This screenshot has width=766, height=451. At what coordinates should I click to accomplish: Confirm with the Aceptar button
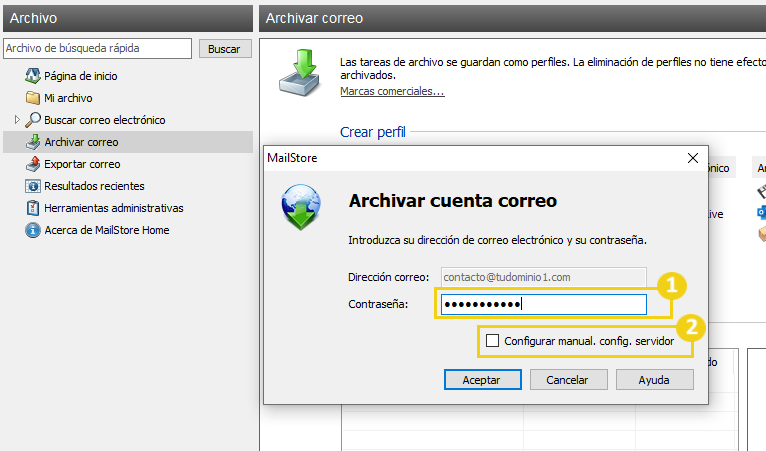[x=483, y=380]
